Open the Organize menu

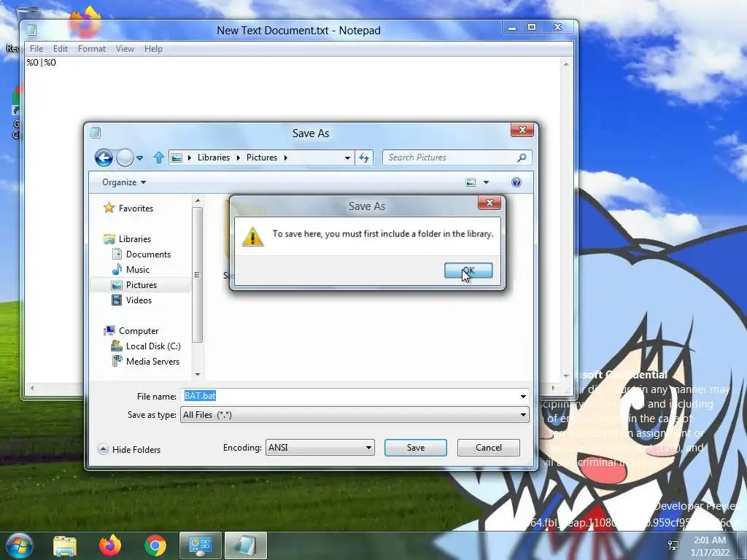(124, 182)
